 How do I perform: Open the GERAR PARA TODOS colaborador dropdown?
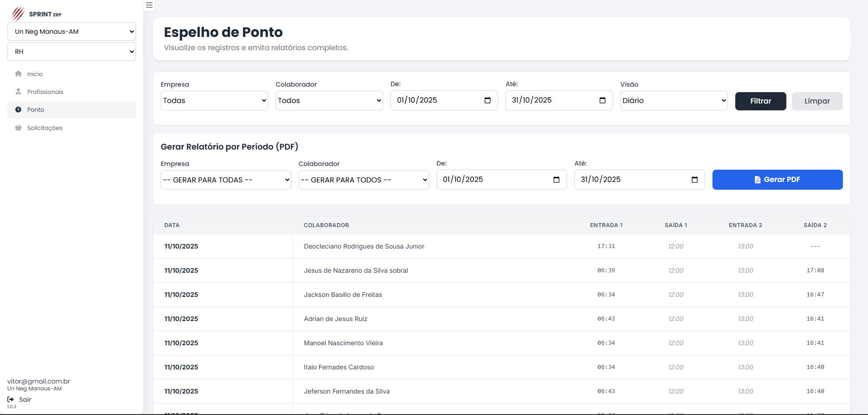(364, 180)
